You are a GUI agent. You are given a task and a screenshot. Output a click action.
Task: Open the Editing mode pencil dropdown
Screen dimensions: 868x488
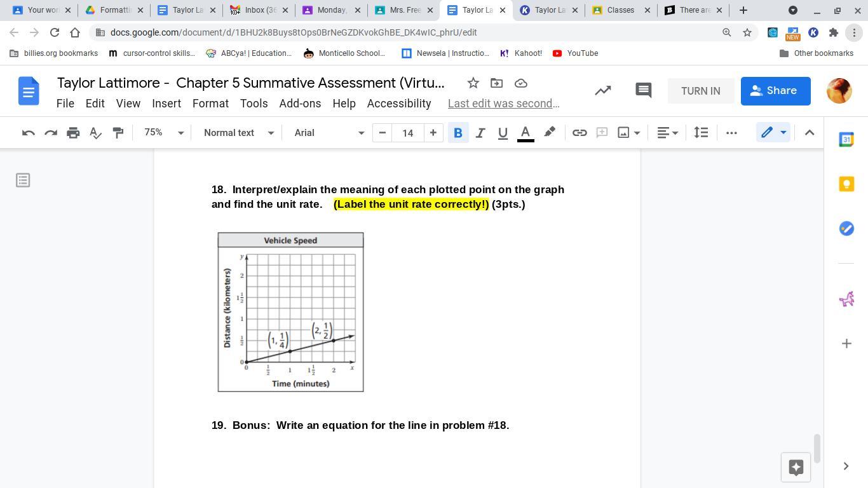click(x=773, y=133)
